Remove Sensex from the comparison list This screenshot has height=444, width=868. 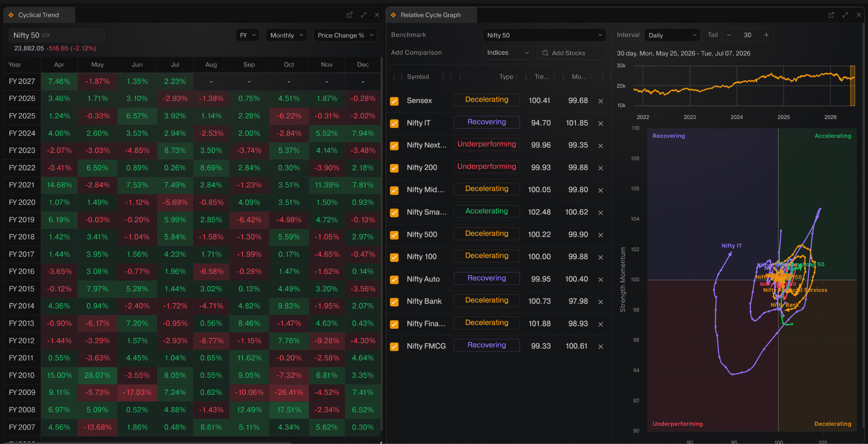tap(601, 101)
